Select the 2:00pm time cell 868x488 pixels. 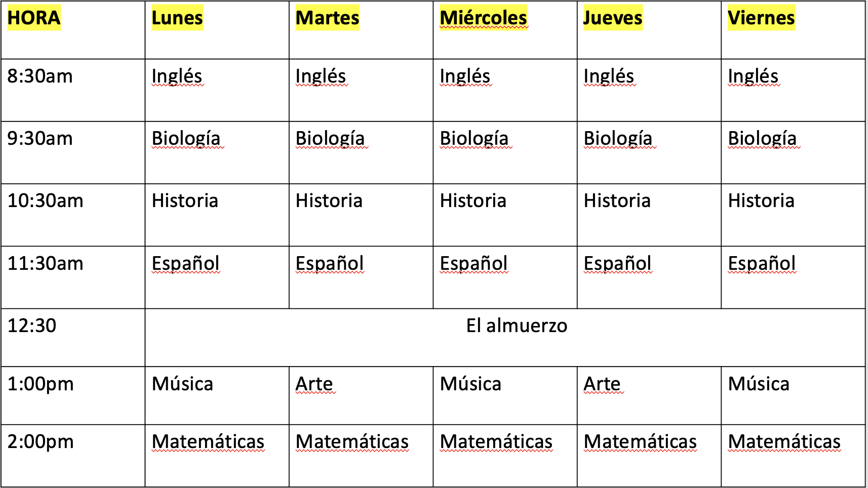(41, 441)
